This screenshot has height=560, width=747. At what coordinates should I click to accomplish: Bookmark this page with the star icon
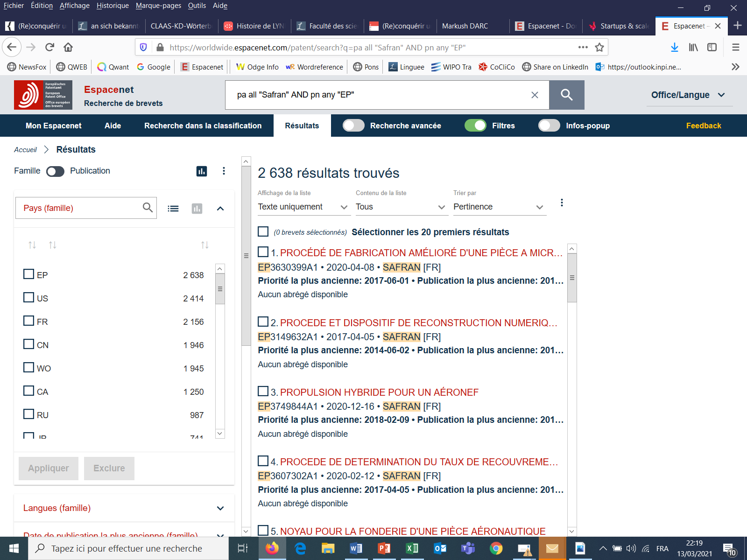click(x=599, y=47)
